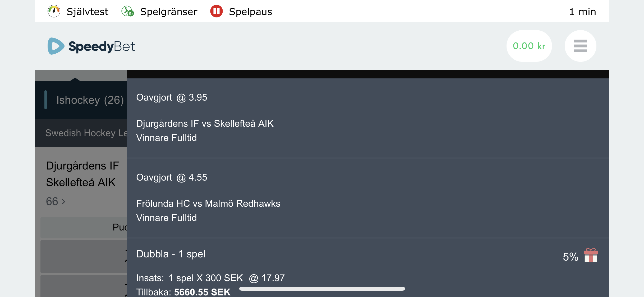Click the red Spelpaus pause icon
The image size is (644, 297).
click(217, 11)
